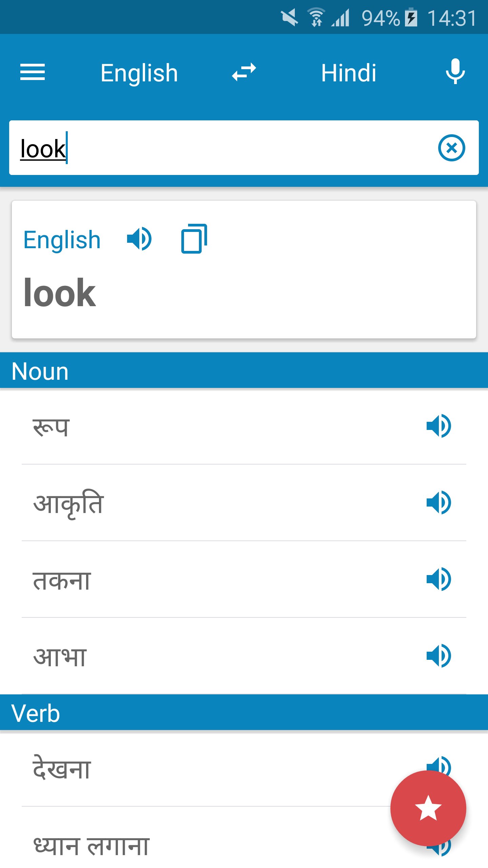The image size is (488, 868).
Task: Tap the search input containing look
Action: pos(217,148)
